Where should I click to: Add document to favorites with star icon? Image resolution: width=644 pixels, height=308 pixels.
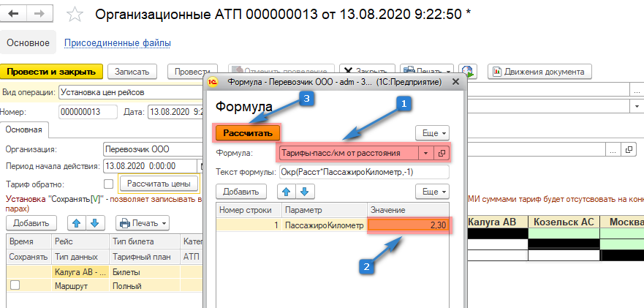[x=74, y=14]
